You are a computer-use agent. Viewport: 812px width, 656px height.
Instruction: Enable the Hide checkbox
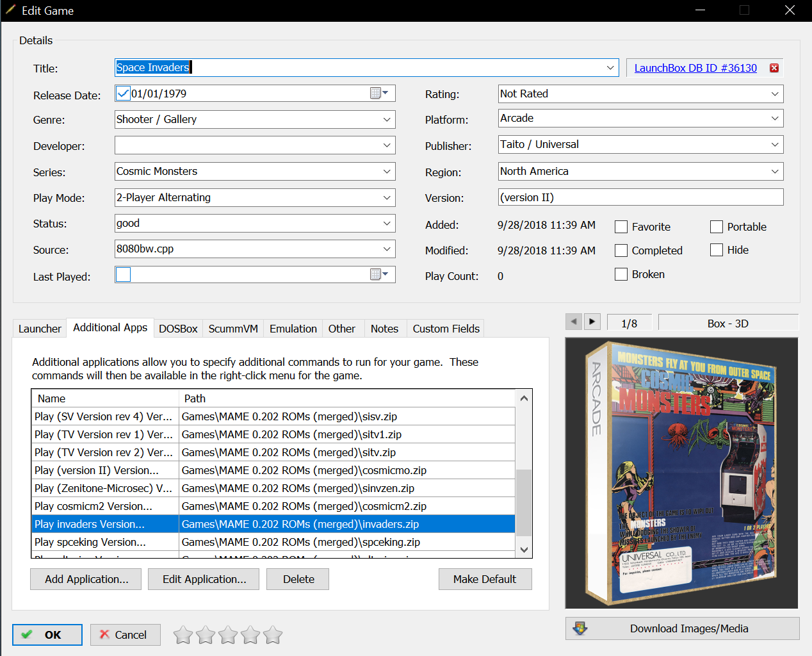[x=717, y=250]
